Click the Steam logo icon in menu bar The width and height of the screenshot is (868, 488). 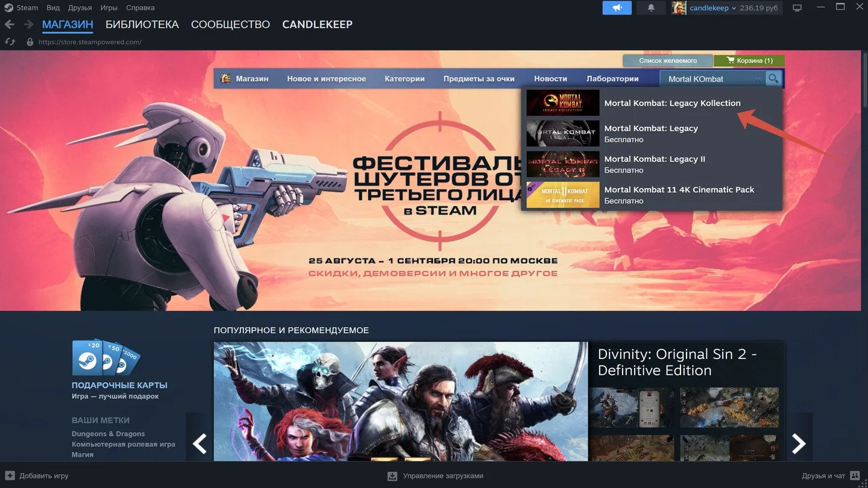[x=9, y=8]
